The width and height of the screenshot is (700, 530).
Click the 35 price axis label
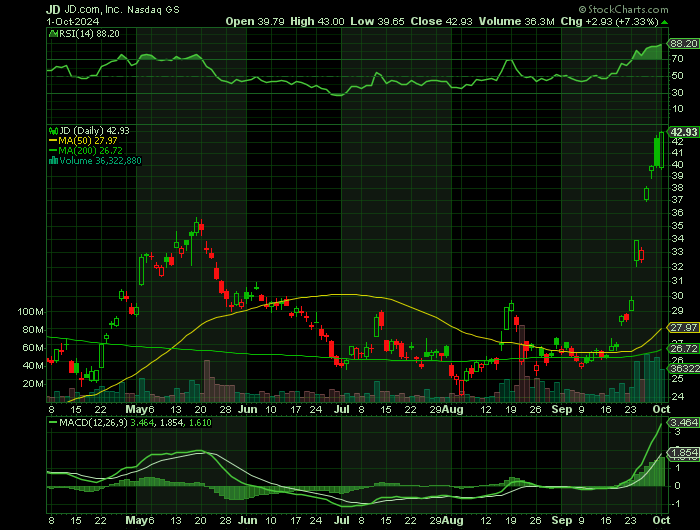pos(677,225)
